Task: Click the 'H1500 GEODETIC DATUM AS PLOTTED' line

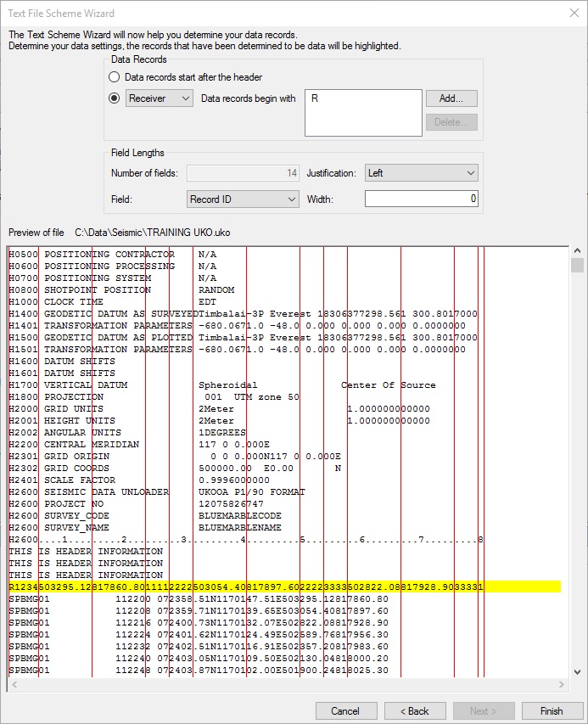Action: pos(243,338)
